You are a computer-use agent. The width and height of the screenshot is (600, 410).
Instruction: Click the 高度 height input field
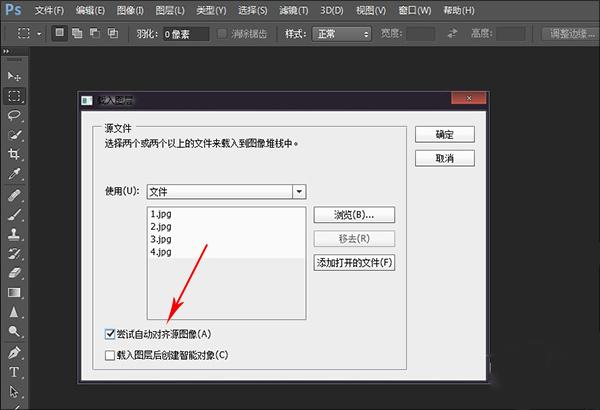[510, 34]
